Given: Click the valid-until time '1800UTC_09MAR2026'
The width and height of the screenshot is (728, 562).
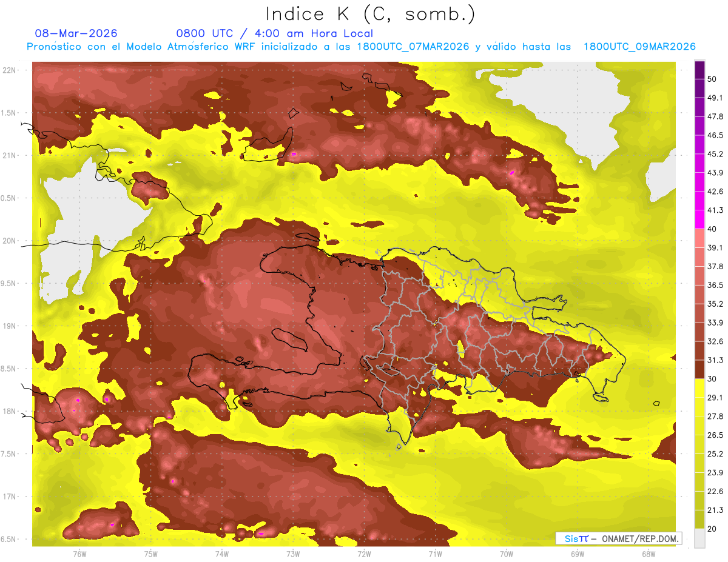Looking at the screenshot, I should (639, 47).
